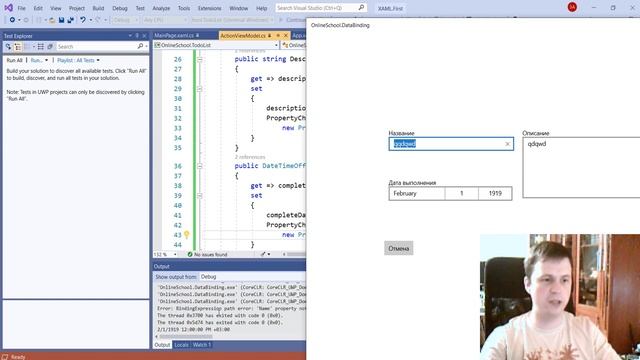Screen dimensions: 640x360
Task: Open the Tools menu
Action: point(184,8)
